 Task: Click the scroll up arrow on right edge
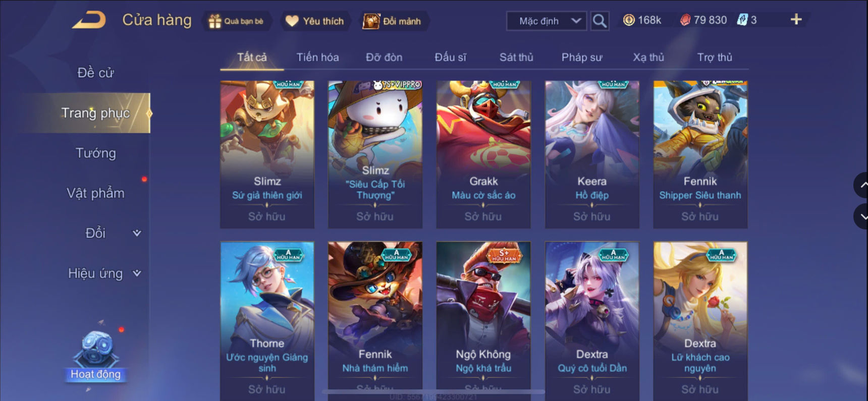(x=861, y=185)
